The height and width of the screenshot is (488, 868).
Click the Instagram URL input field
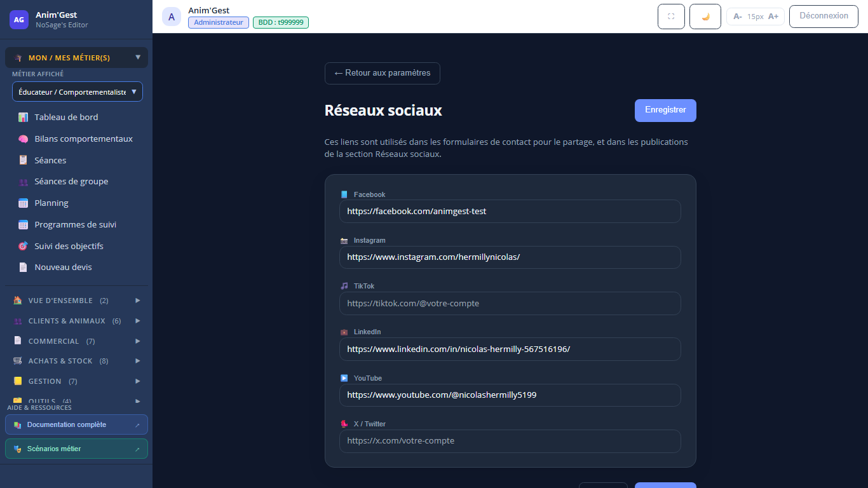(x=510, y=257)
